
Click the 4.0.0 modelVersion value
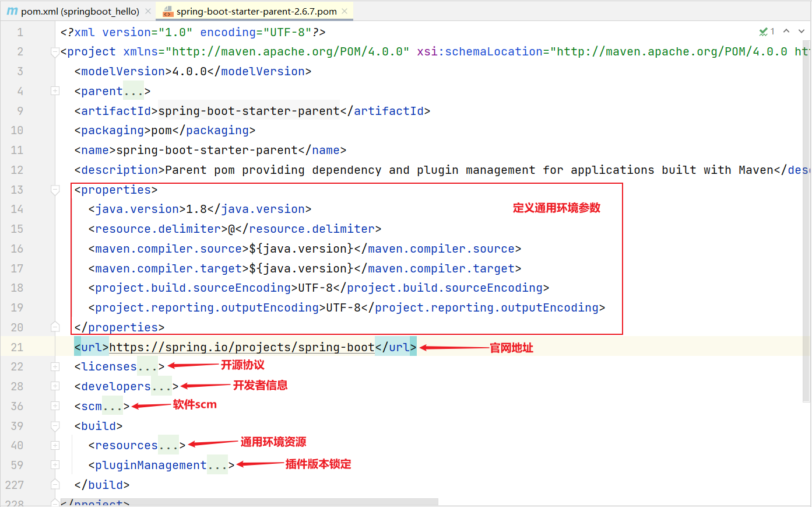coord(189,71)
